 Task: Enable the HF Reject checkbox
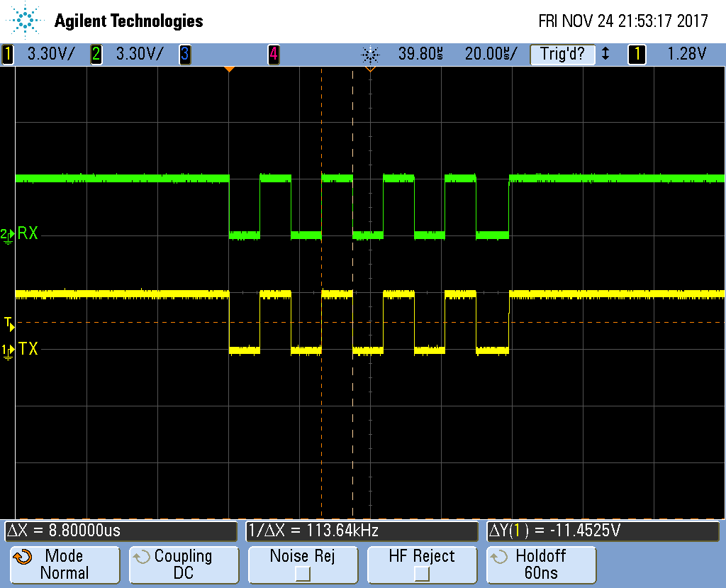[x=421, y=572]
